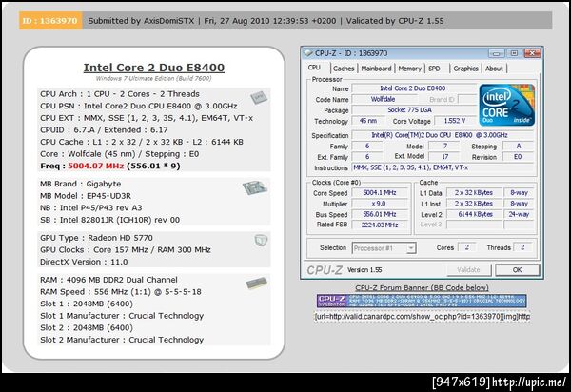Open the About tab

point(494,69)
